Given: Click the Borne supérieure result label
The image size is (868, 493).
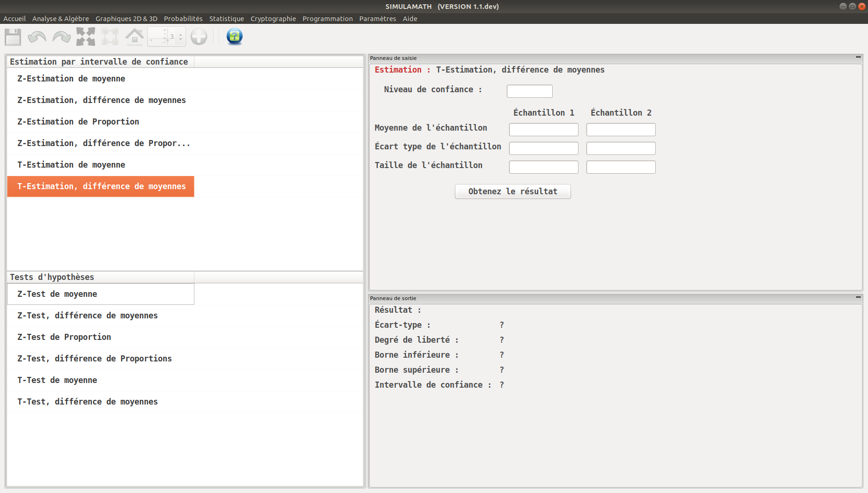Looking at the screenshot, I should pos(416,370).
